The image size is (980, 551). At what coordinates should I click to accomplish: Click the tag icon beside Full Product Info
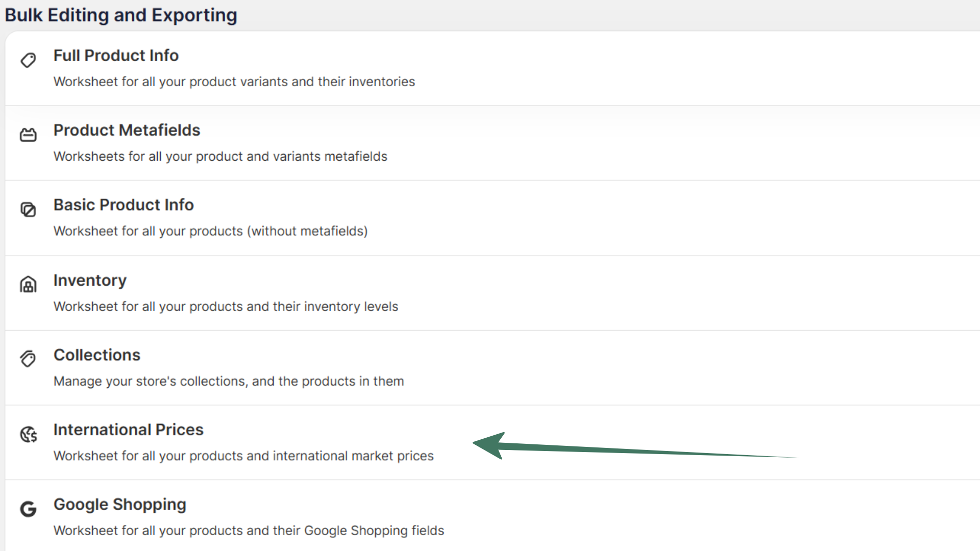pos(28,60)
